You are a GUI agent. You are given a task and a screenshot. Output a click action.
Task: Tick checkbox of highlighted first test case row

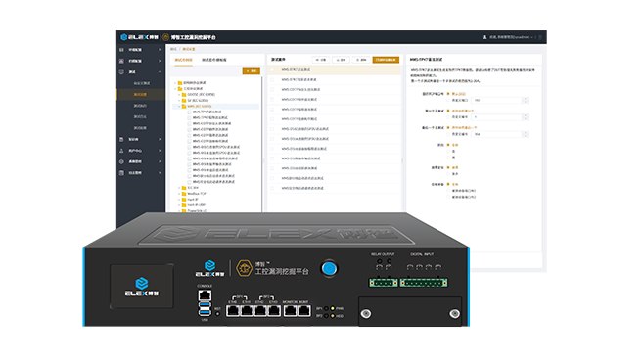click(272, 69)
